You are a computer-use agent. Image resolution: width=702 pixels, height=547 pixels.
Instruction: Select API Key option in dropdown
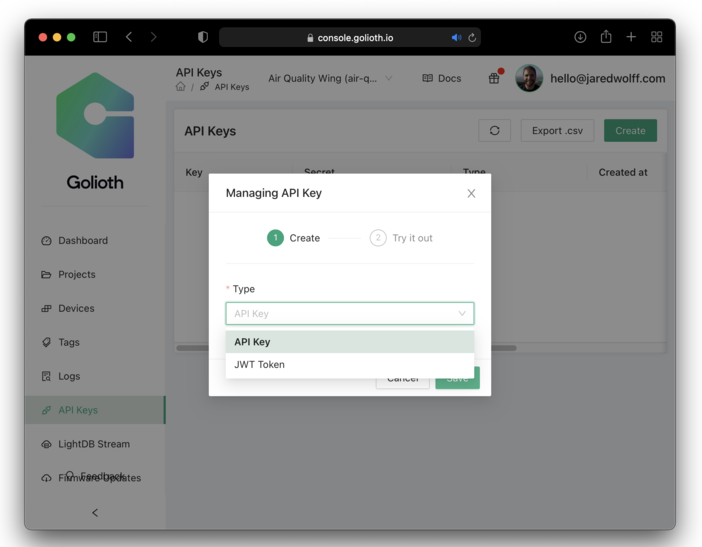coord(349,342)
